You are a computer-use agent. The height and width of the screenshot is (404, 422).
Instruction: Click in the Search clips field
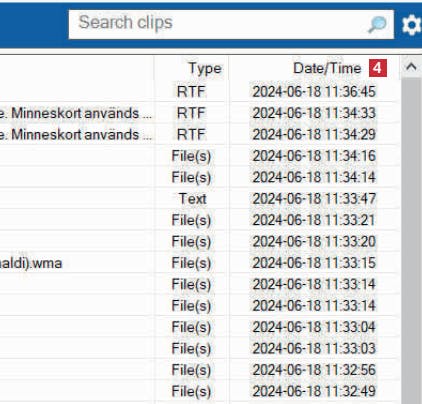(x=231, y=24)
